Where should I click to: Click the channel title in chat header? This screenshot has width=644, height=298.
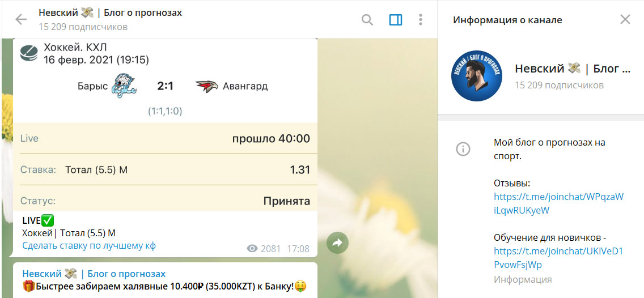(x=110, y=12)
